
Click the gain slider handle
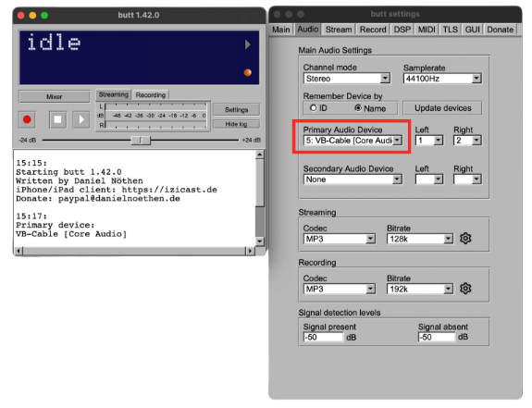click(141, 140)
